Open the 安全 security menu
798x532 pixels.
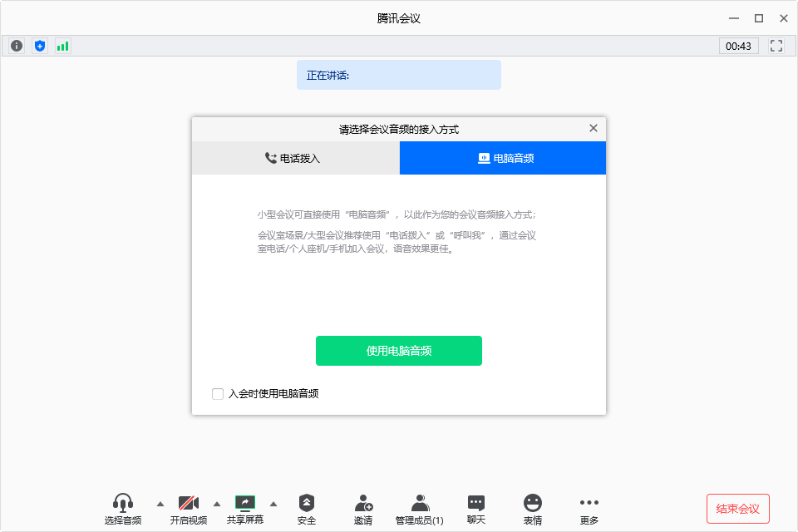(307, 509)
